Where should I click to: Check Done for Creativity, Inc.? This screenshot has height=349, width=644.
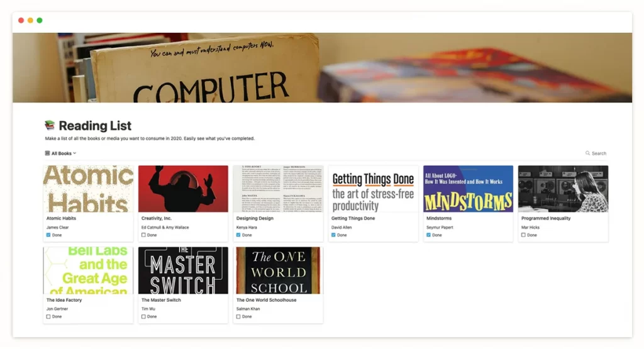(143, 235)
